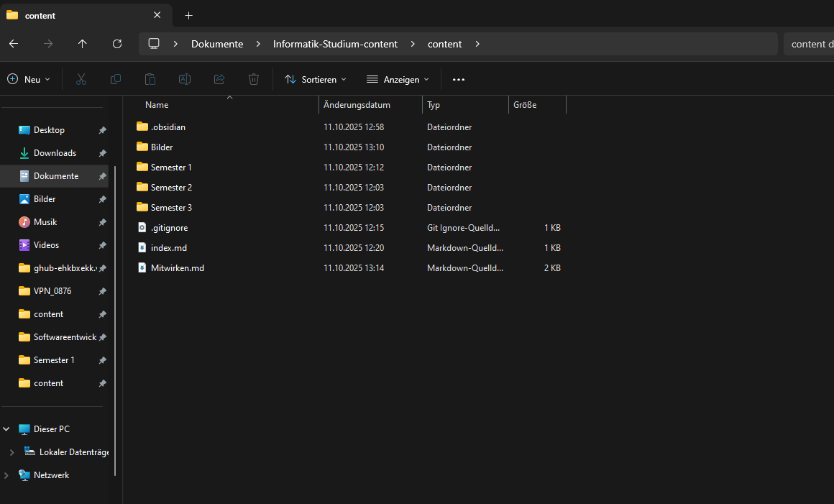Expand the Netzwerk tree node

tap(6, 475)
